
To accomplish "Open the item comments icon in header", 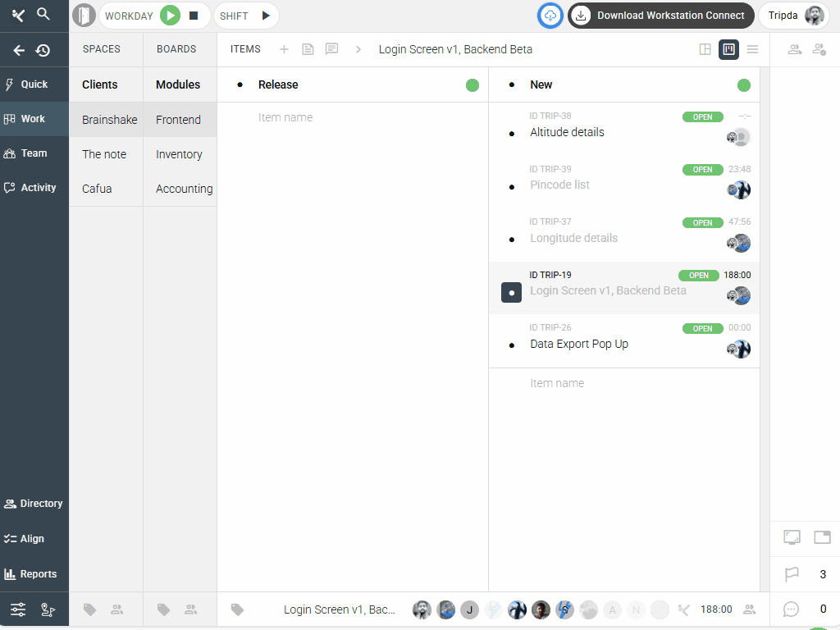I will pos(331,49).
